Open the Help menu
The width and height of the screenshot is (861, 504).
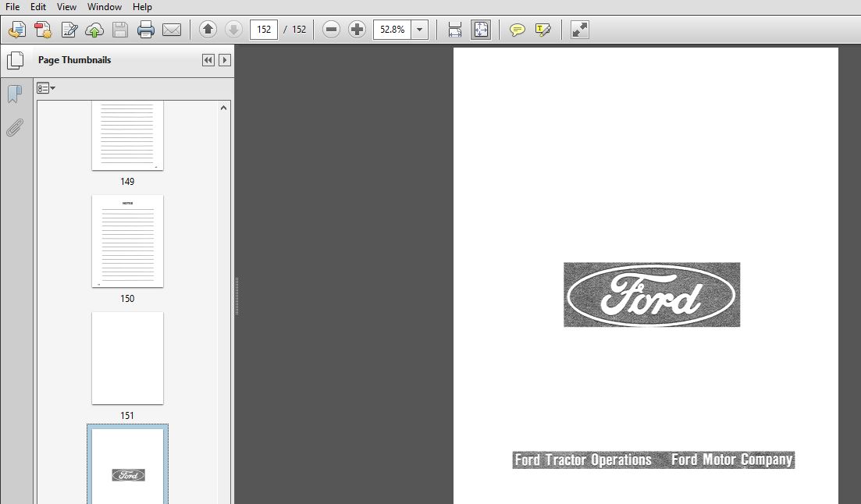pyautogui.click(x=142, y=7)
